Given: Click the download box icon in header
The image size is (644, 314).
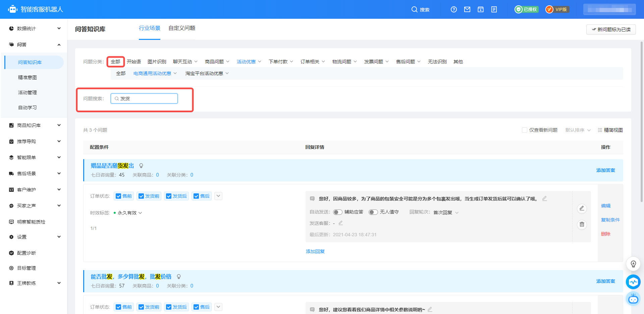Looking at the screenshot, I should click(481, 9).
